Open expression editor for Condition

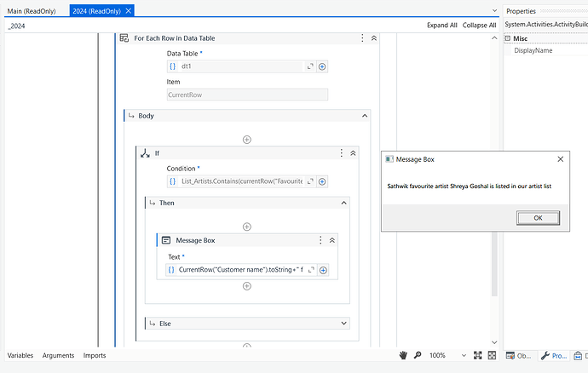click(x=310, y=181)
